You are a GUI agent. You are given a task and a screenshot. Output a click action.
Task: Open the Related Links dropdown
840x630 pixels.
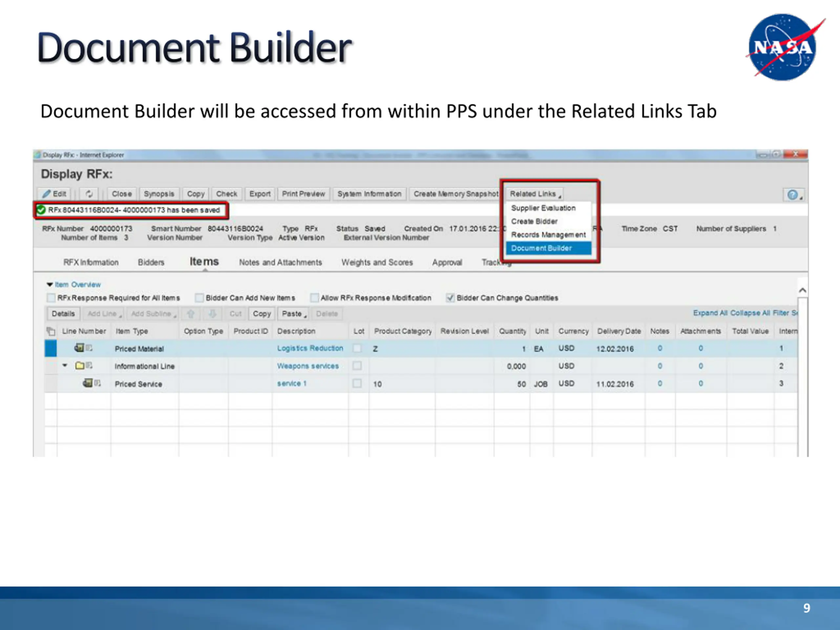pos(535,194)
